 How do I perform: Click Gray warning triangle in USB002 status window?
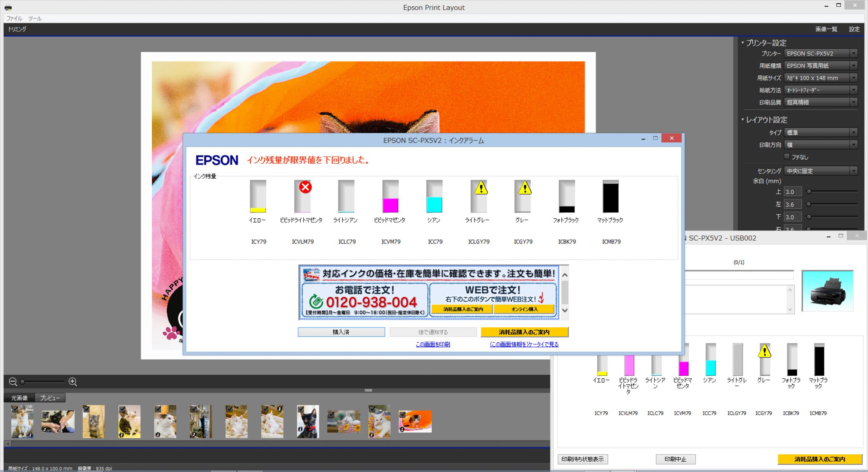(765, 350)
